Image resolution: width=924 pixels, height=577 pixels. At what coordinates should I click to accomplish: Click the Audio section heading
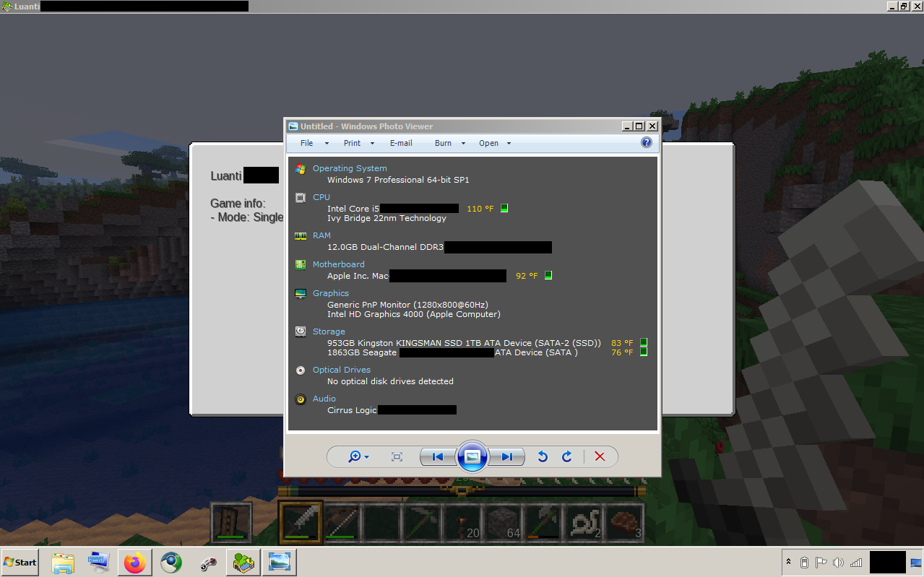(324, 399)
